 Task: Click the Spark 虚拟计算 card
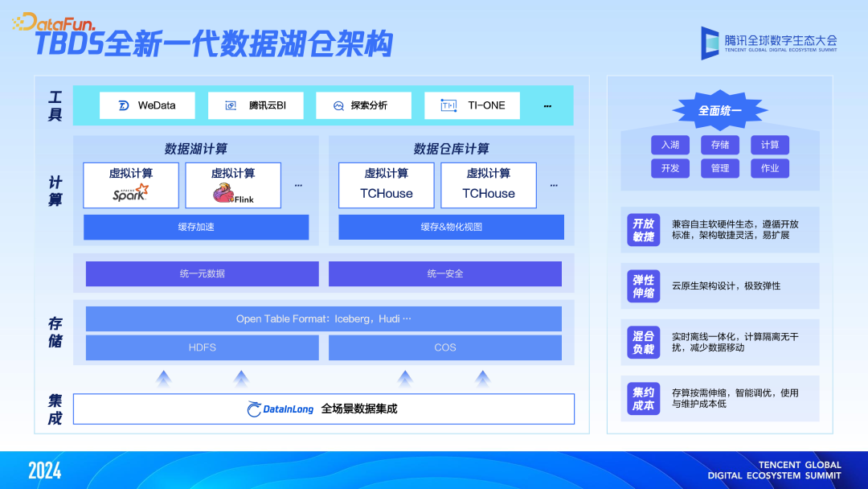point(131,186)
